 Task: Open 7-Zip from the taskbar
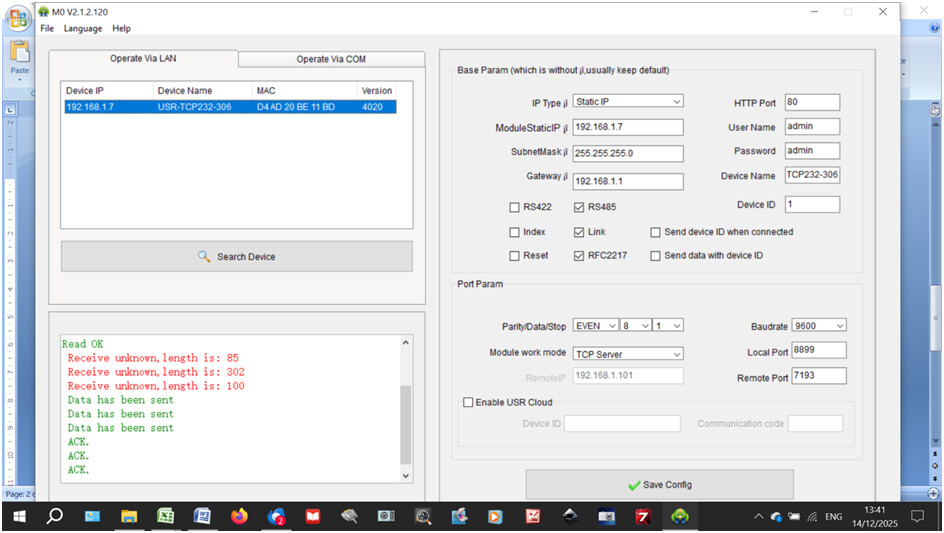[643, 516]
